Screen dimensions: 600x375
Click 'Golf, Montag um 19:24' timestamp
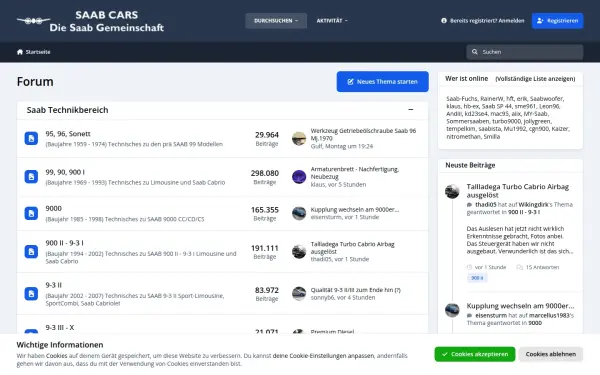click(x=342, y=146)
